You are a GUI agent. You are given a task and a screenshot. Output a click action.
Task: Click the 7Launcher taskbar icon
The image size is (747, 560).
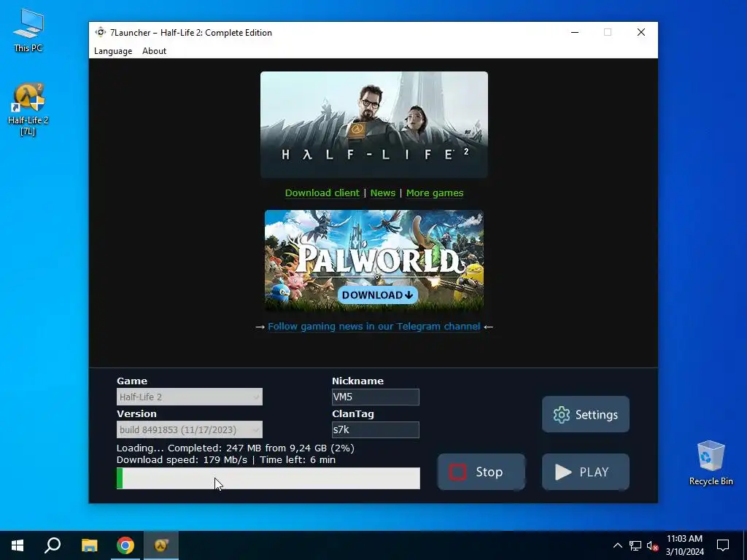coord(161,545)
